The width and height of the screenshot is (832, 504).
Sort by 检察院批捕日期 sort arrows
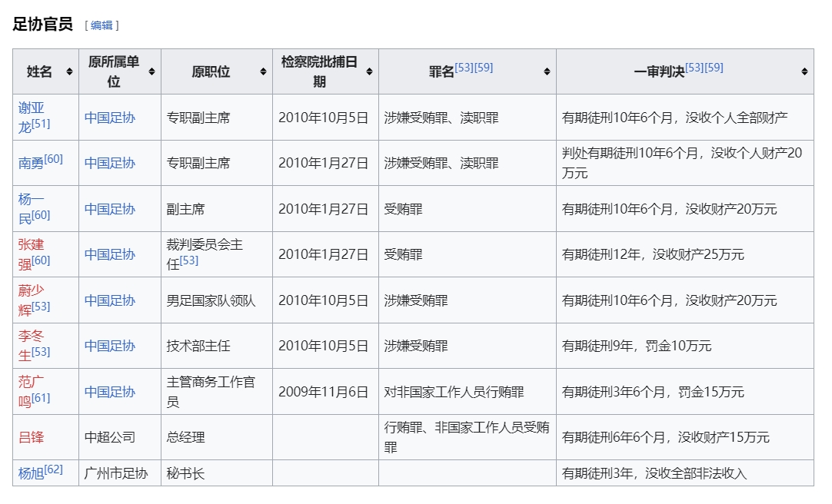click(x=369, y=71)
